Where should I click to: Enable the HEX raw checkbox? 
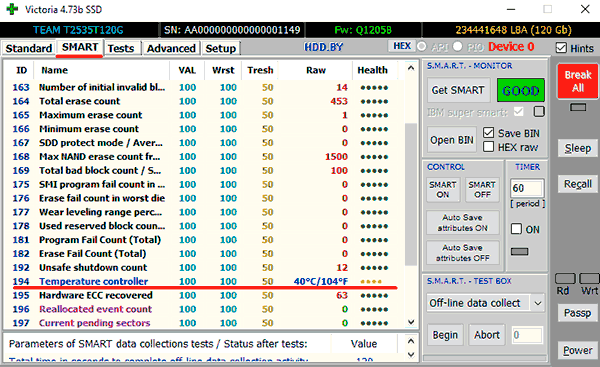(x=488, y=147)
